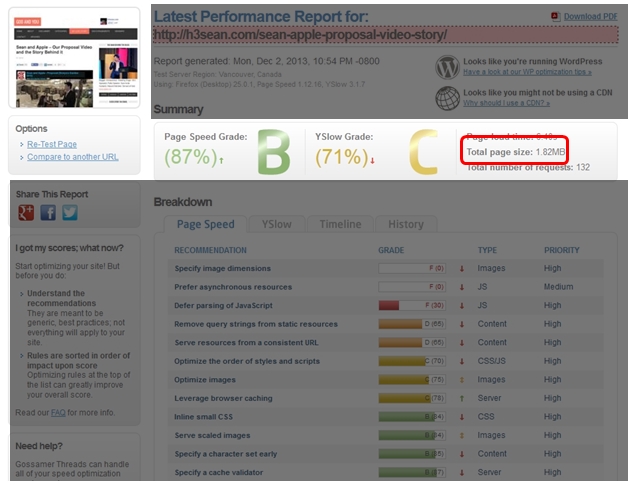
Task: Open the Timeline tab
Action: point(340,224)
